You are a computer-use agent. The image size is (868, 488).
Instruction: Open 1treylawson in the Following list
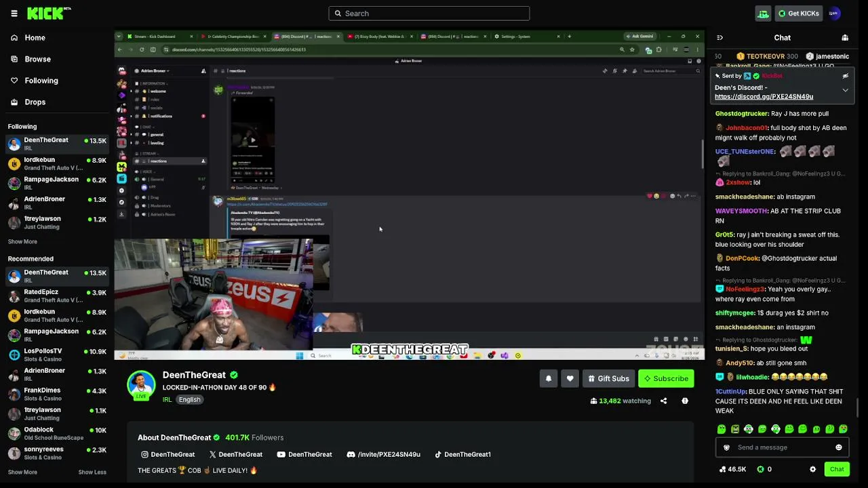click(57, 223)
